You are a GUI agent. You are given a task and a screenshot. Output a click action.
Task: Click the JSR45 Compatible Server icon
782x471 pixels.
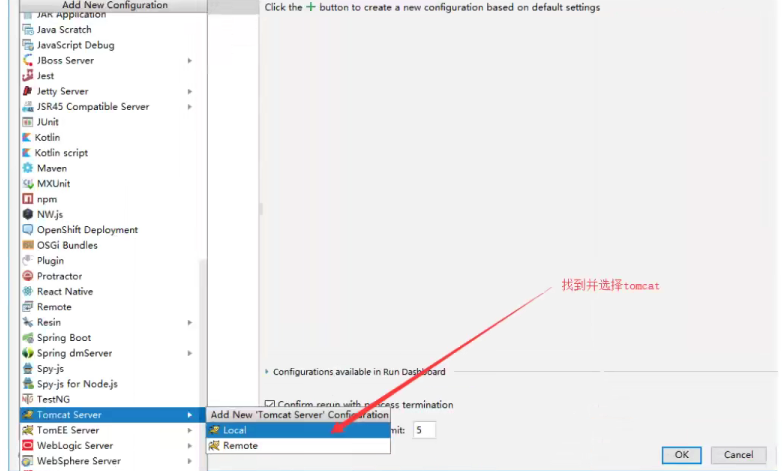click(x=28, y=107)
